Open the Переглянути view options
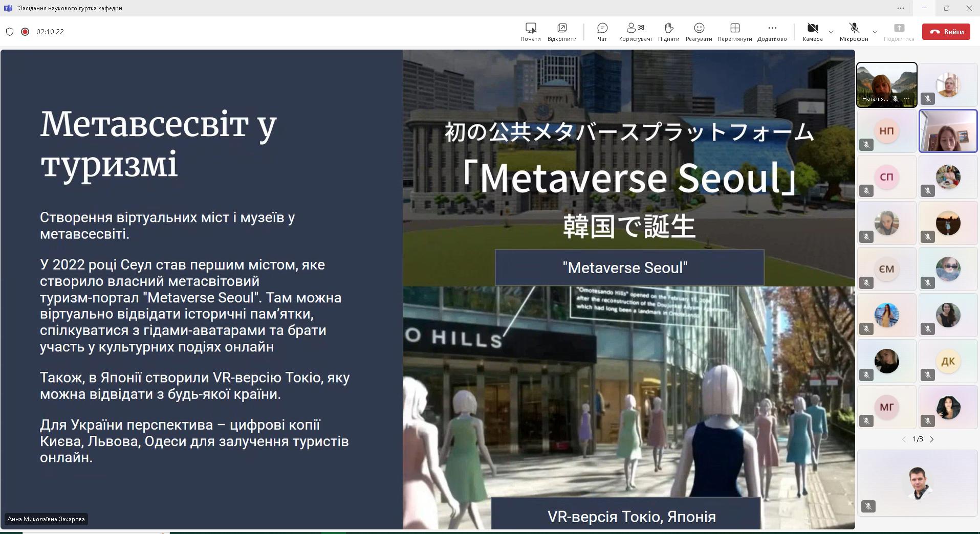 pos(735,32)
